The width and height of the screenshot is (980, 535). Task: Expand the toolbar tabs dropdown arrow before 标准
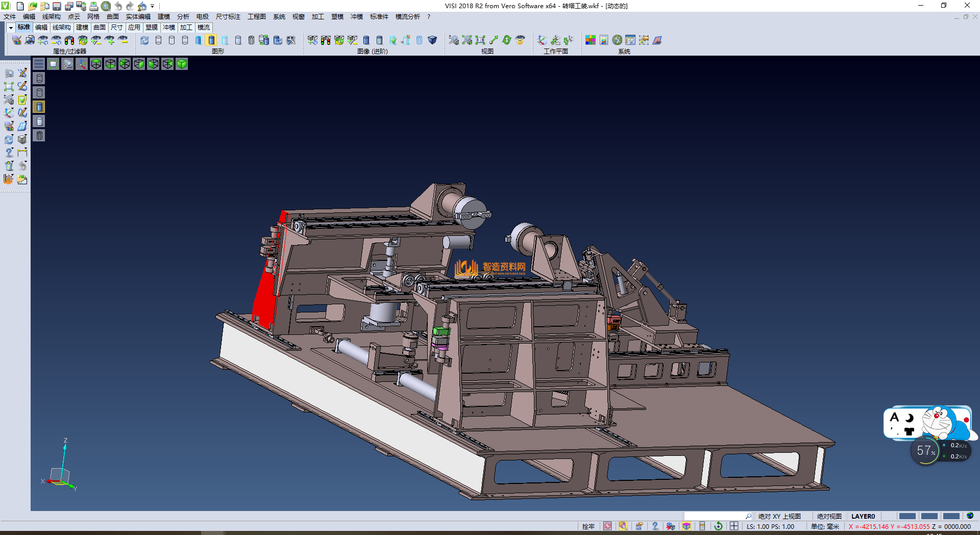click(x=10, y=28)
